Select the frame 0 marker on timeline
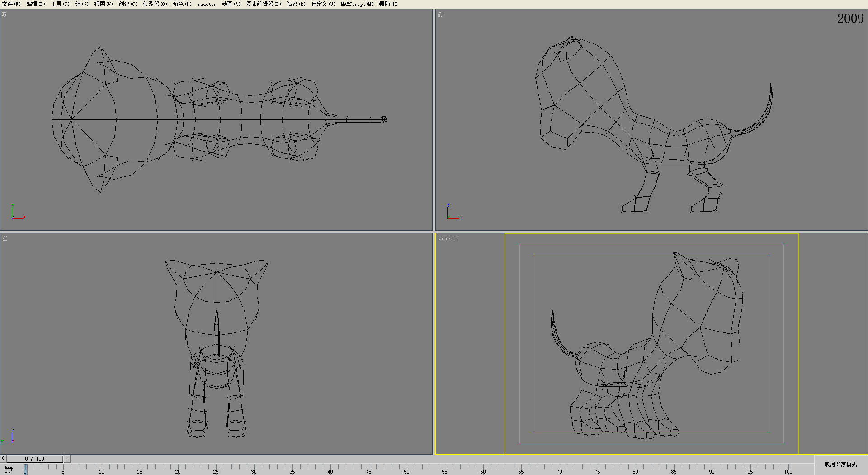 pos(25,470)
